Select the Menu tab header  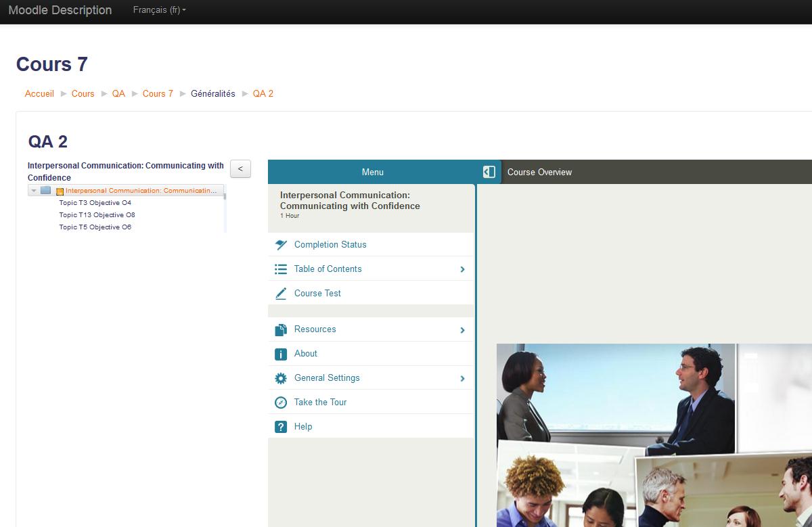pyautogui.click(x=373, y=172)
